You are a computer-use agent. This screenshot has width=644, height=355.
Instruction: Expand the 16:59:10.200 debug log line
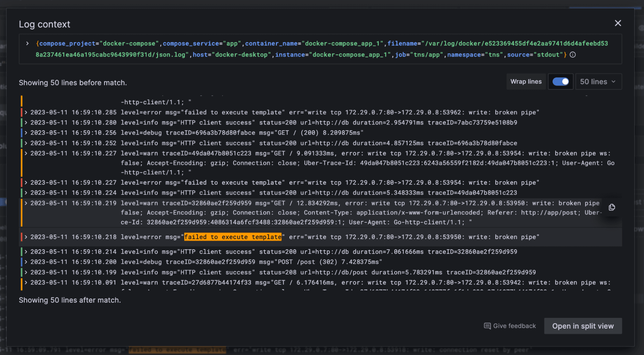coord(26,262)
